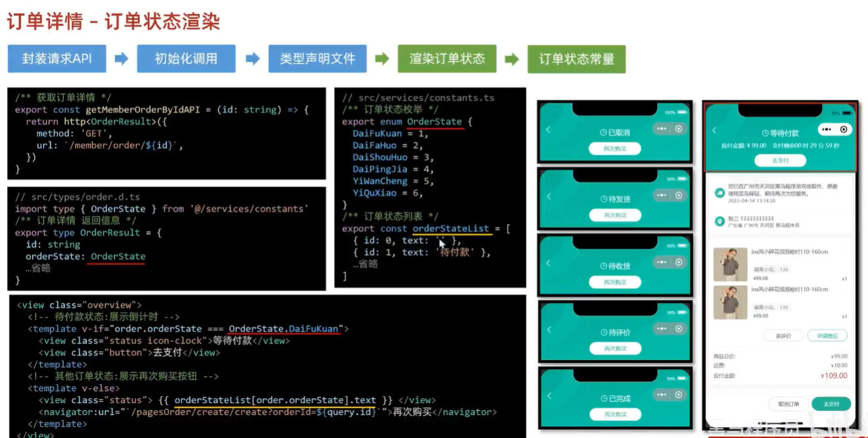Tap the back arrow in the 待收货 phone header

548,262
